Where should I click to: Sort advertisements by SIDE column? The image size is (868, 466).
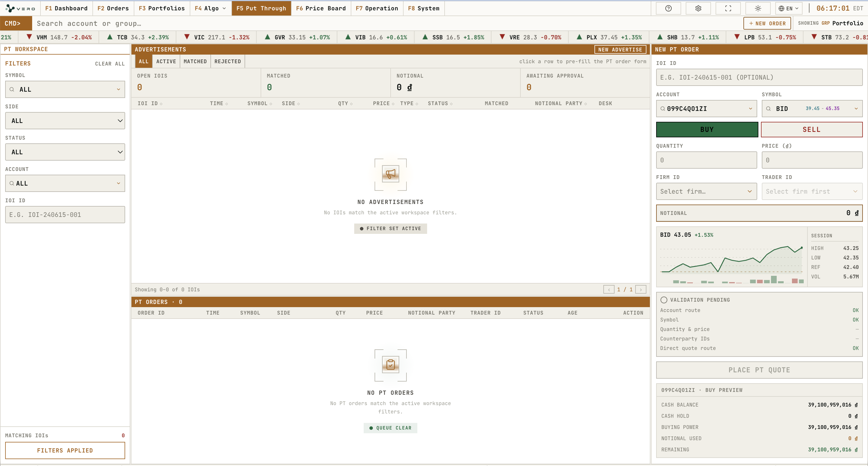pos(291,103)
